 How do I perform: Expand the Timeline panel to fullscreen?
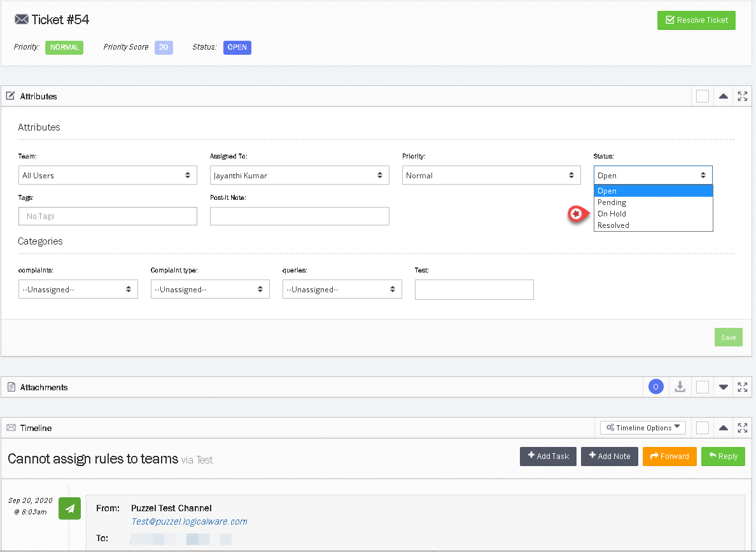(x=742, y=428)
